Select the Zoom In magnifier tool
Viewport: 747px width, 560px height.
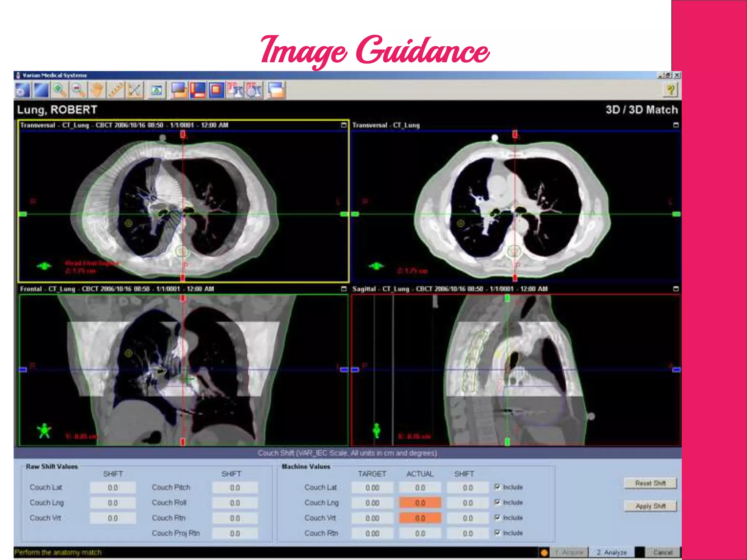59,90
